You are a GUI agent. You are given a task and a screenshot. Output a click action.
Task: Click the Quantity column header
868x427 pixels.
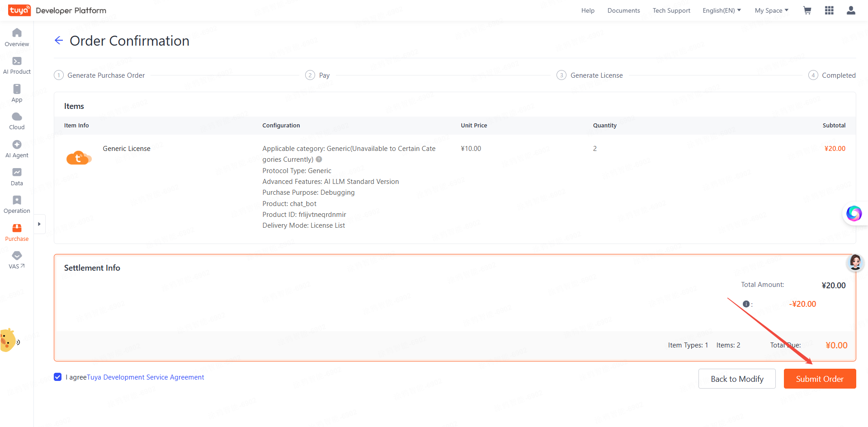point(605,126)
